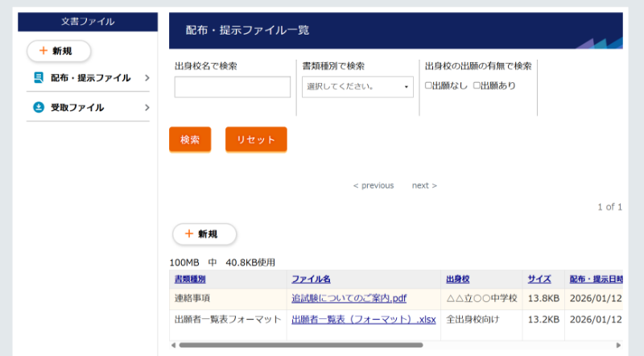Sort table by 書類種別 column header
The width and height of the screenshot is (644, 356).
click(x=190, y=279)
